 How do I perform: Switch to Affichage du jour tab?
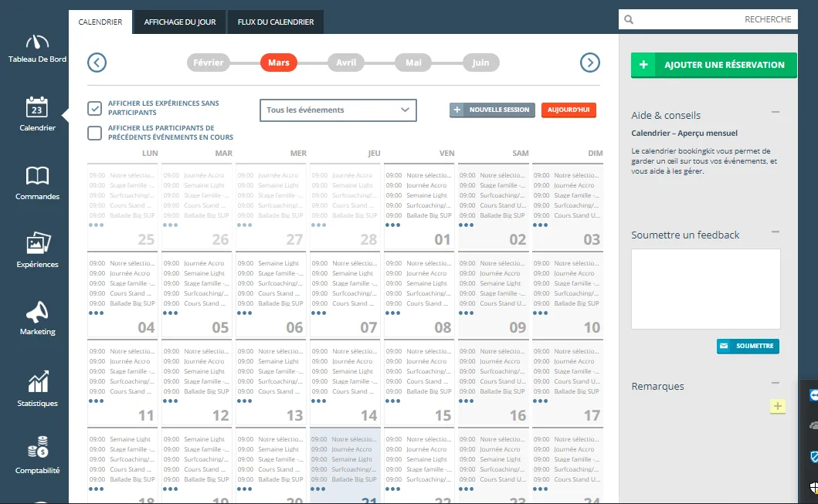tap(179, 22)
